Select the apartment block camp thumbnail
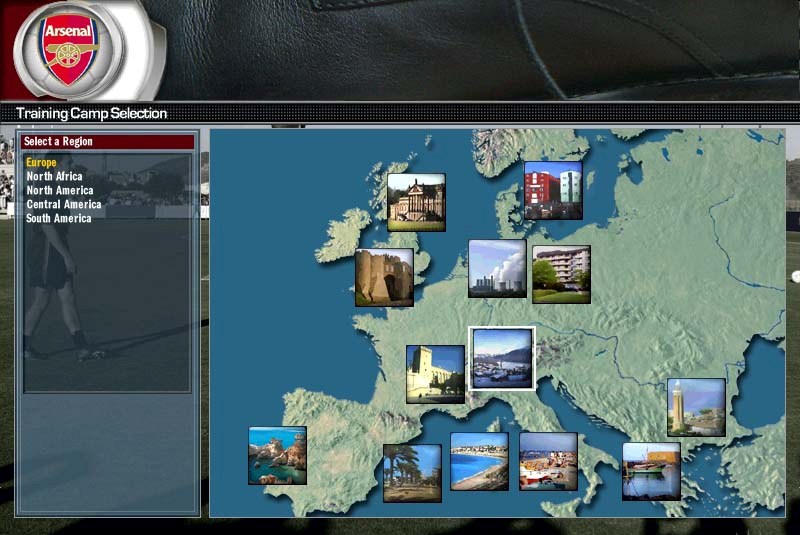 pos(562,274)
